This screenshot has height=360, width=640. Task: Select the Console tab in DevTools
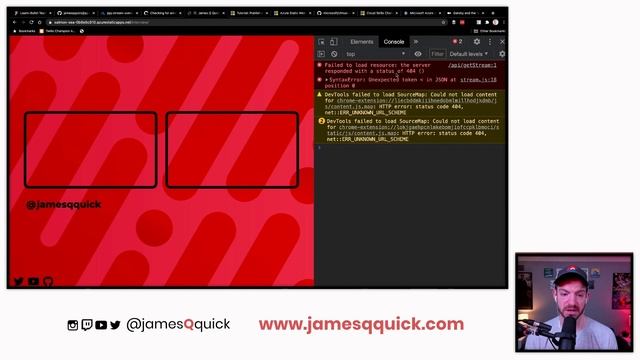pos(393,42)
